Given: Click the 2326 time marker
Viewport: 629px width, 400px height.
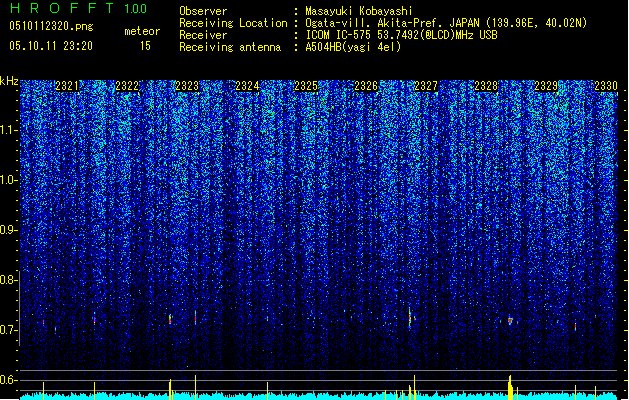Looking at the screenshot, I should pyautogui.click(x=366, y=86).
